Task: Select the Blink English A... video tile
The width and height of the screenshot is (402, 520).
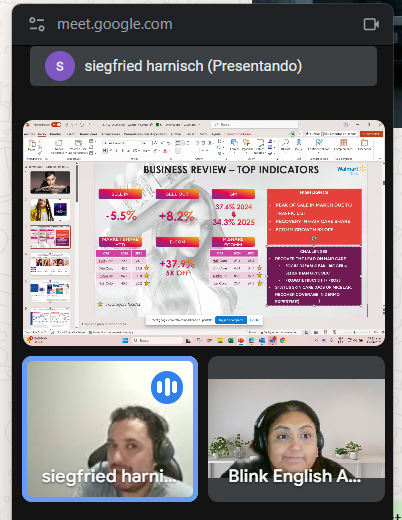Action: (x=296, y=429)
